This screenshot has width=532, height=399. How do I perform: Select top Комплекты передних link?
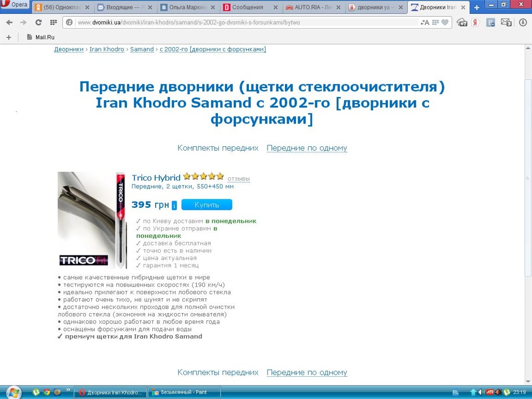tap(218, 148)
